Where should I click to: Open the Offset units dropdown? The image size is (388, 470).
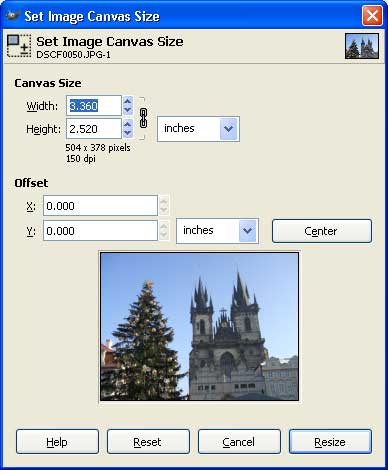click(217, 231)
